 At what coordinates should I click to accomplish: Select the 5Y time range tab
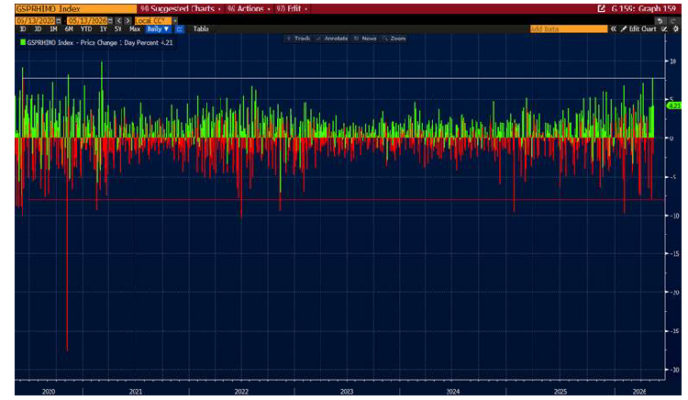[118, 29]
